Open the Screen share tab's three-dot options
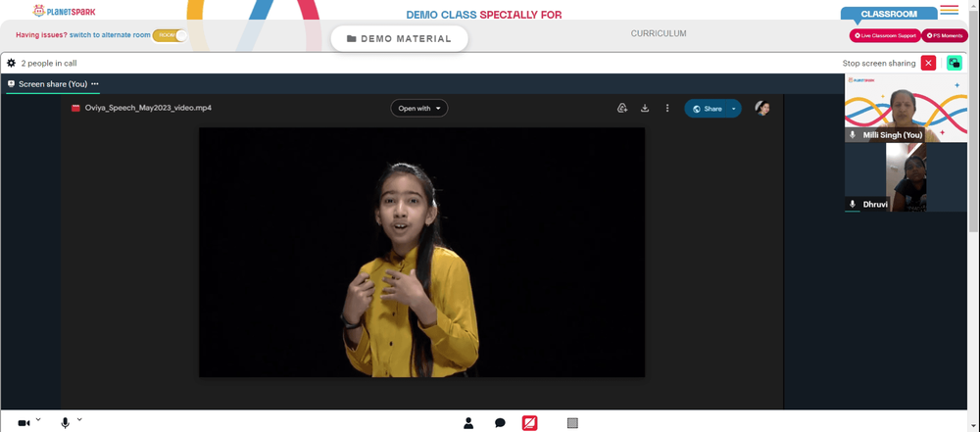 [95, 84]
